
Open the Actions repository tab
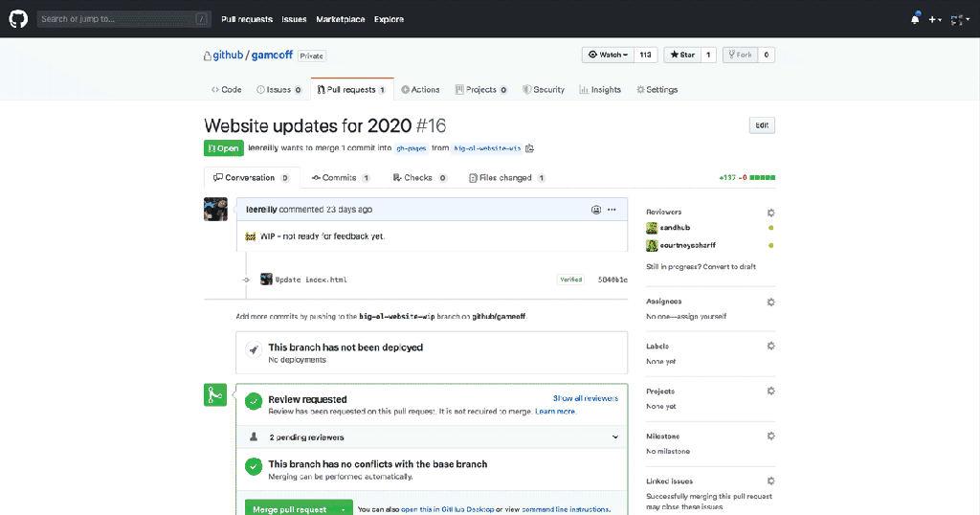[x=420, y=90]
